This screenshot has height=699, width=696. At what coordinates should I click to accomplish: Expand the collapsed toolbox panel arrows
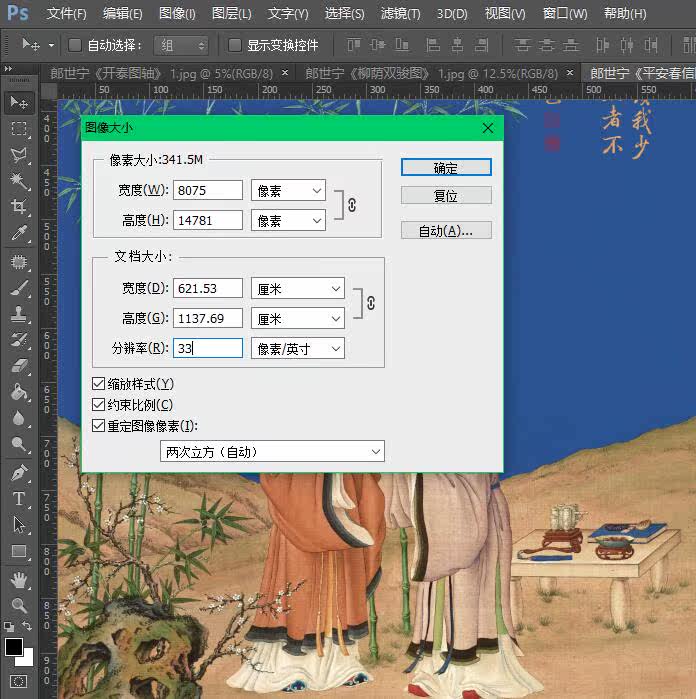click(8, 69)
